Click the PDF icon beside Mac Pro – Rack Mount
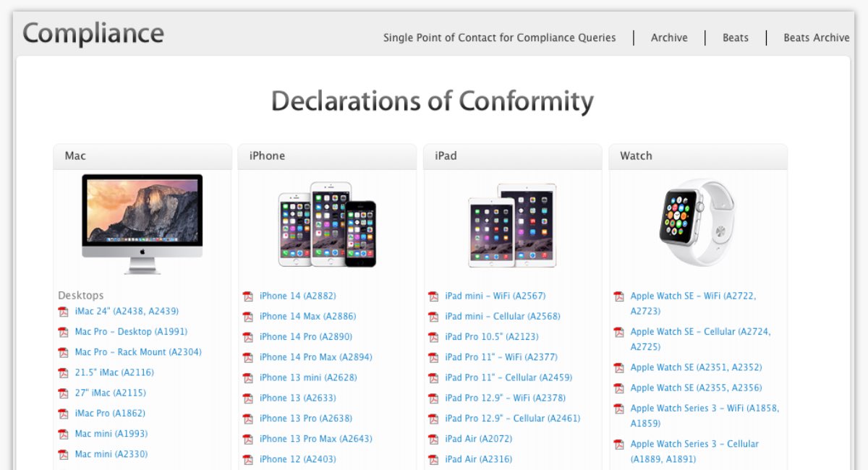The height and width of the screenshot is (470, 868). click(x=63, y=353)
